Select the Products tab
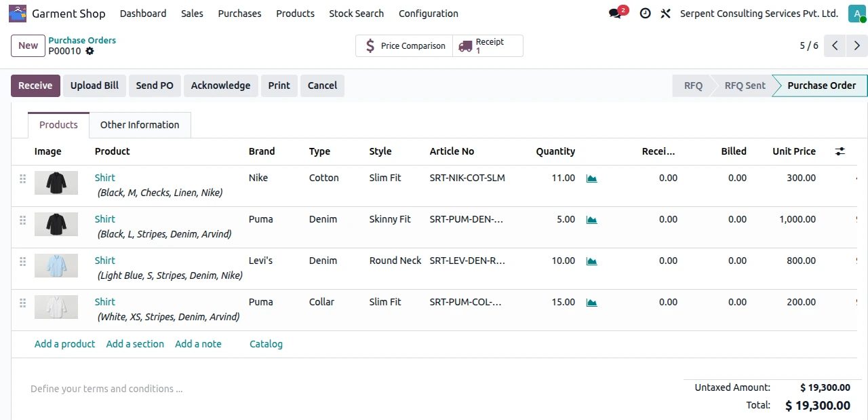Image resolution: width=868 pixels, height=420 pixels. click(58, 125)
